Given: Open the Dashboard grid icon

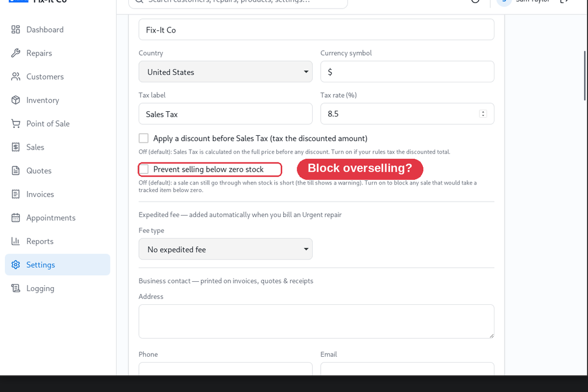Looking at the screenshot, I should (x=16, y=29).
